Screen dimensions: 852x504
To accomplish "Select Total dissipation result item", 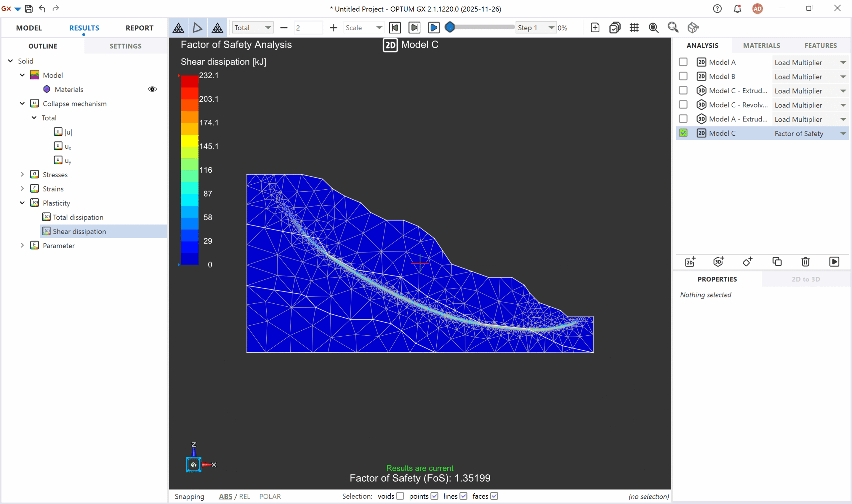I will coord(78,217).
